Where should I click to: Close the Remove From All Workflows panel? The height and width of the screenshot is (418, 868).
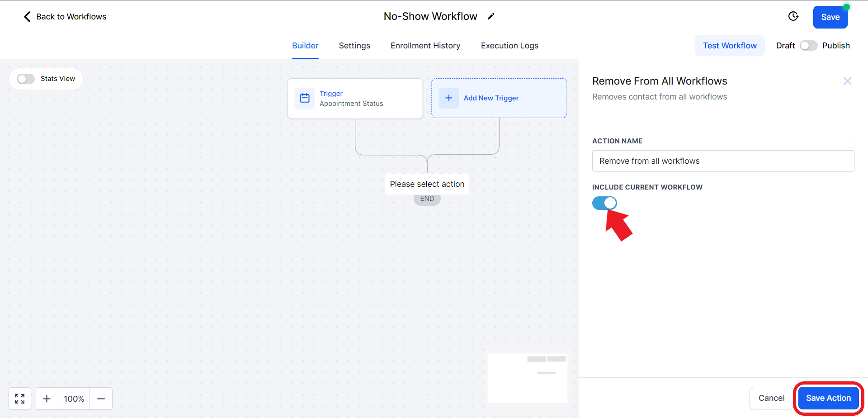point(848,81)
